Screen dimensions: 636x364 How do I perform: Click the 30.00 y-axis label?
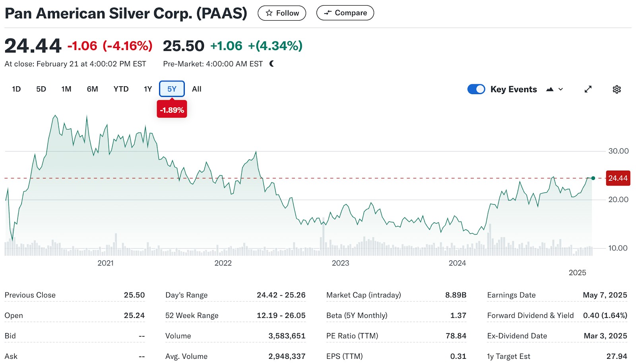tap(618, 151)
